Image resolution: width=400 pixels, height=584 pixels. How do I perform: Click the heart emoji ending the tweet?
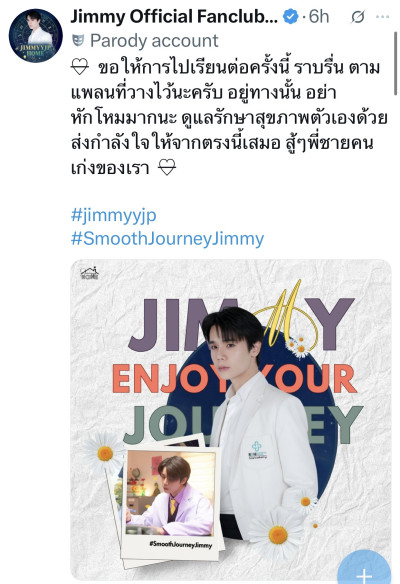[167, 168]
